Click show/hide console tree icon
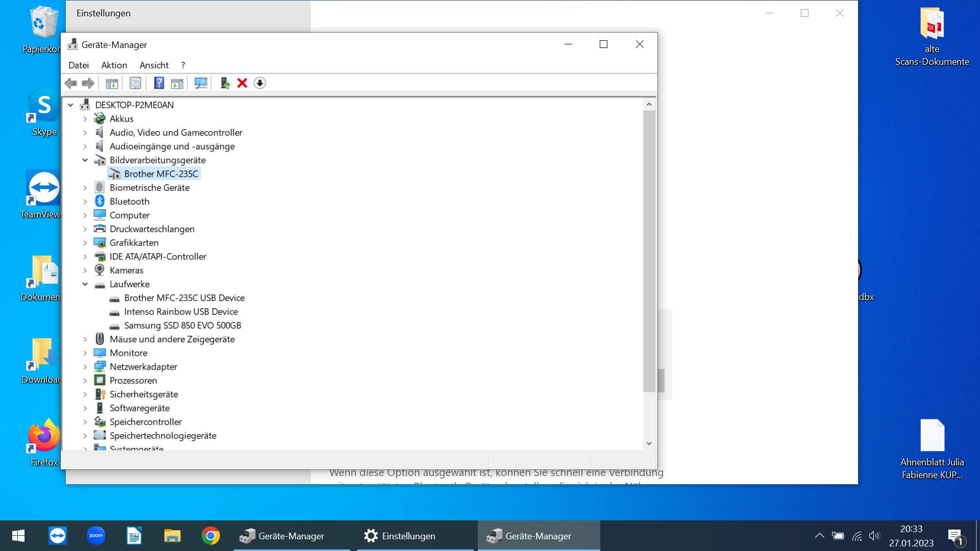The image size is (980, 551). coord(112,83)
